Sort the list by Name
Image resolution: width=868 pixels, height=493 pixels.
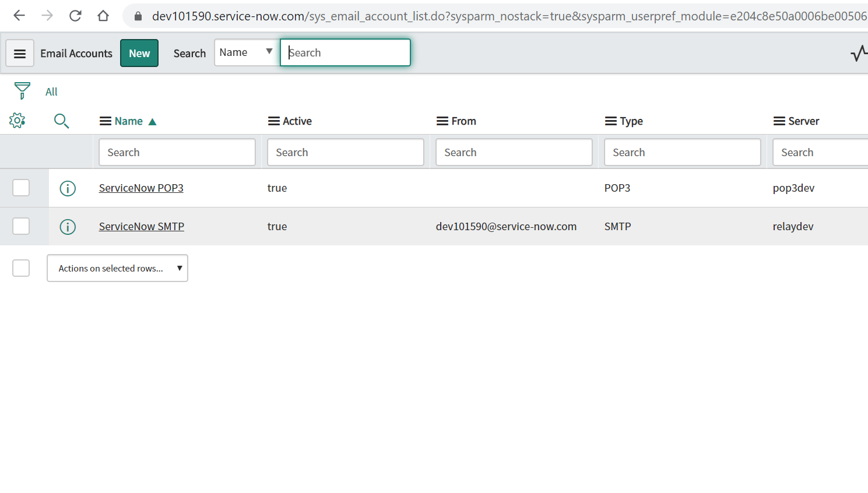point(129,121)
